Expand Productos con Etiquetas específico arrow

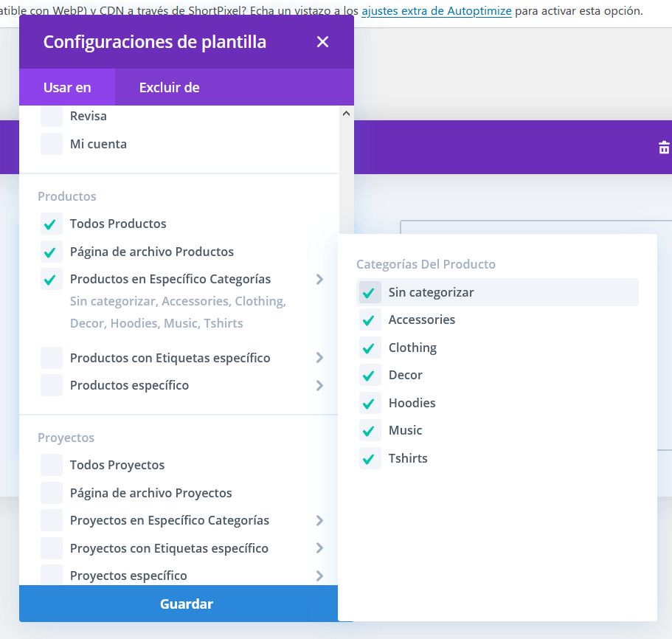click(x=319, y=358)
